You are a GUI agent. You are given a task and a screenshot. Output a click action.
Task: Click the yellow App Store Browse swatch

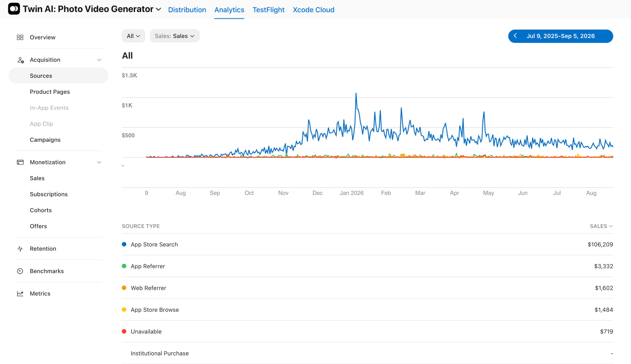[x=124, y=310]
